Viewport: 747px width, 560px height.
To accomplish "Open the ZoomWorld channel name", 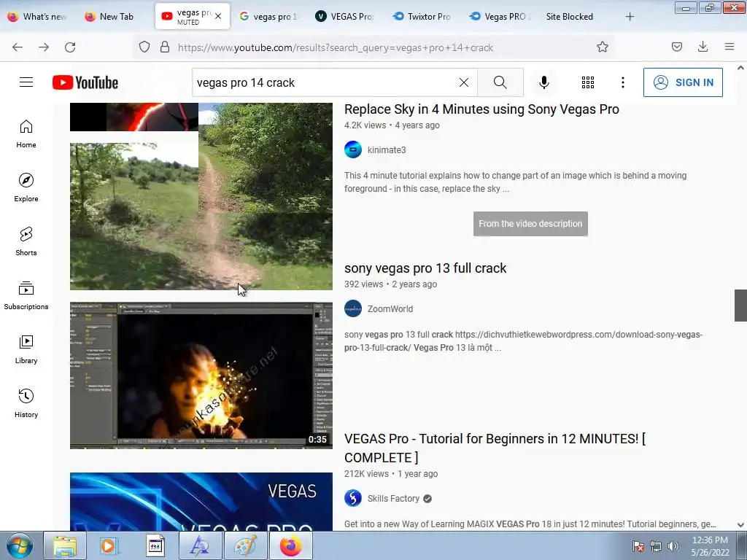I will (390, 309).
